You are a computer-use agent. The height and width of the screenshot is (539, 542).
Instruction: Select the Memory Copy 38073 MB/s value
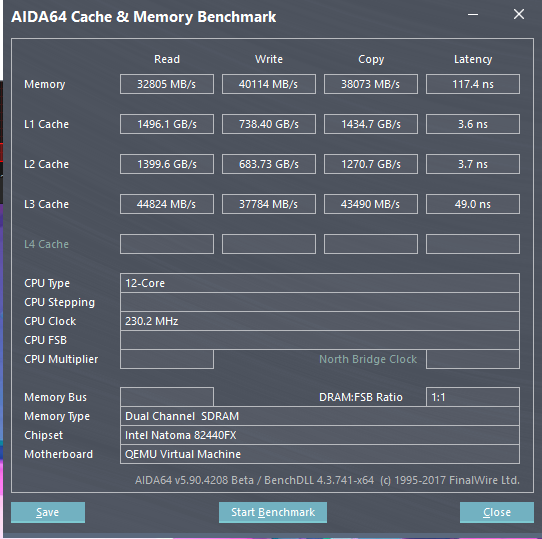click(371, 84)
